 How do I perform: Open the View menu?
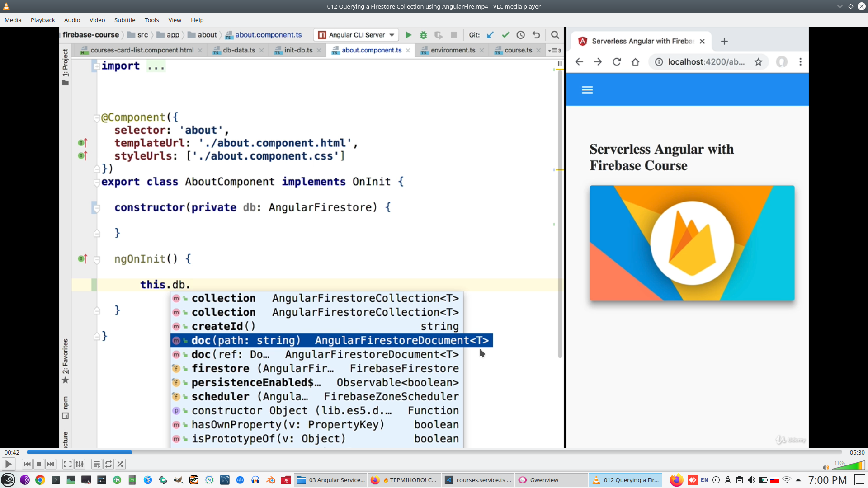click(175, 20)
